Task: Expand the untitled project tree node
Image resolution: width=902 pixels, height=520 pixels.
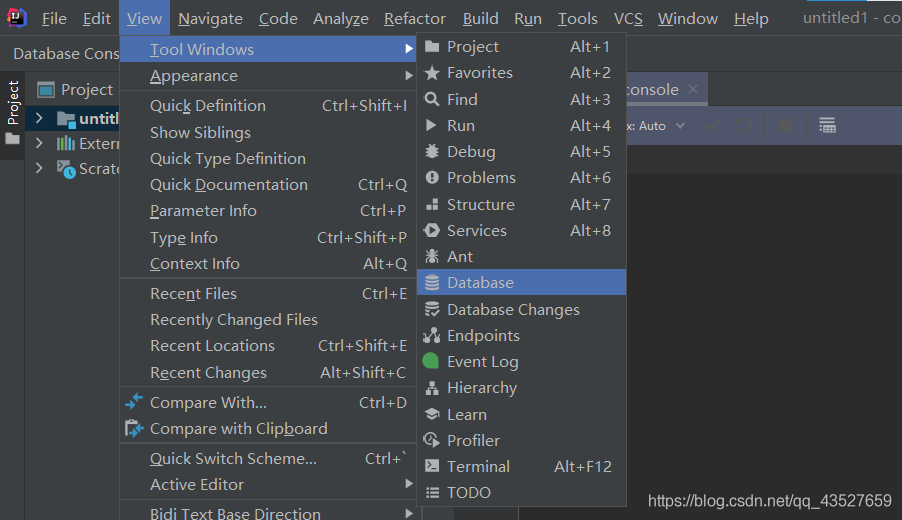Action: click(39, 118)
